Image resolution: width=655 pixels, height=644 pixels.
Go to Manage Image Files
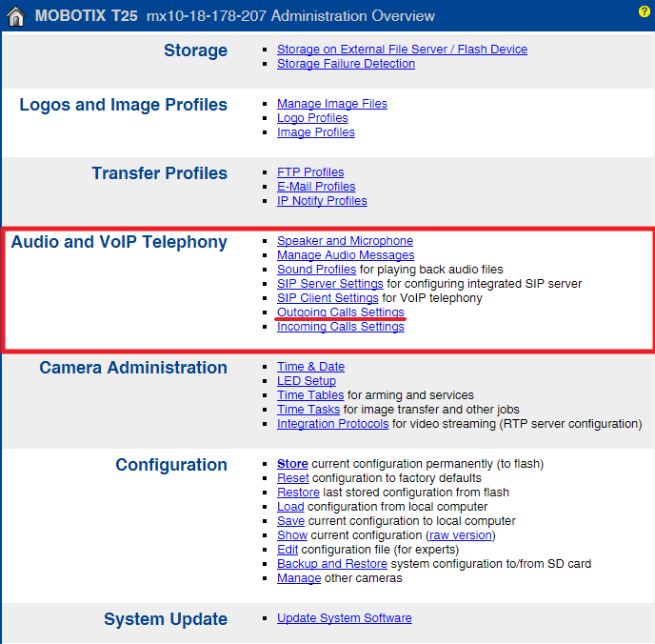pyautogui.click(x=331, y=104)
